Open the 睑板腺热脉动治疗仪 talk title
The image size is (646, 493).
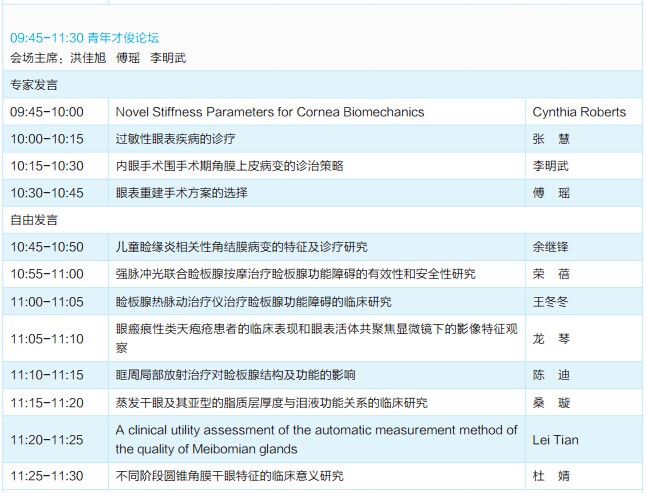point(253,301)
